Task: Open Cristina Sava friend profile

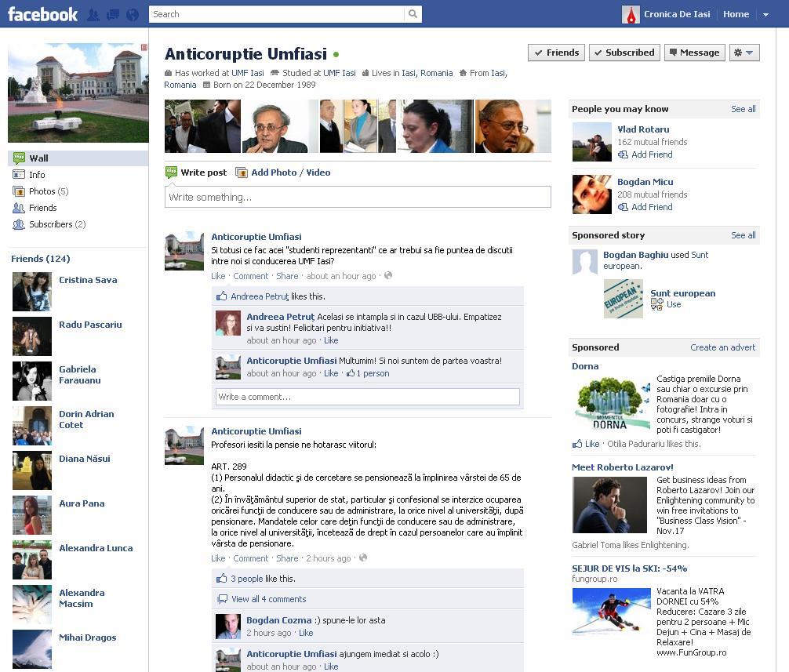Action: coord(88,280)
